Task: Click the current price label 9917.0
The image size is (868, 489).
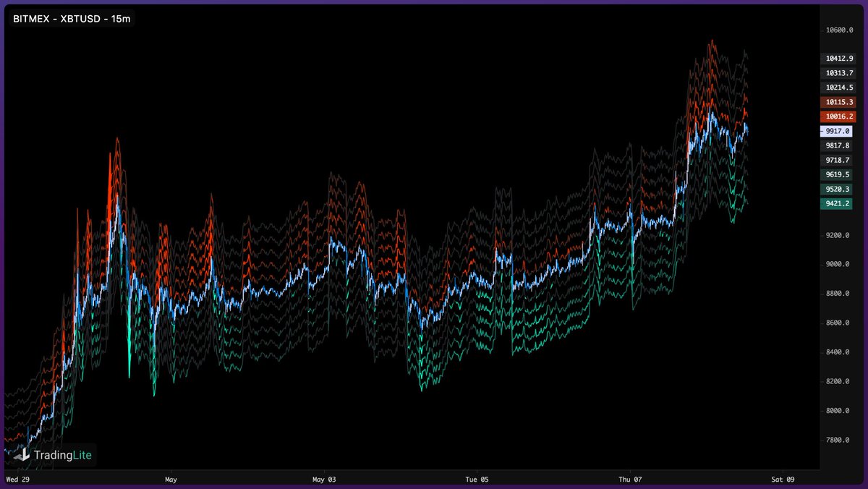Action: (x=838, y=132)
